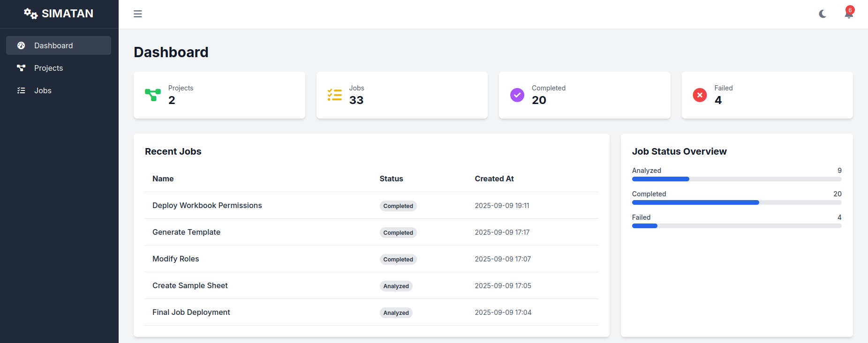Click the Job Status Overview heading
The width and height of the screenshot is (868, 343).
point(679,151)
